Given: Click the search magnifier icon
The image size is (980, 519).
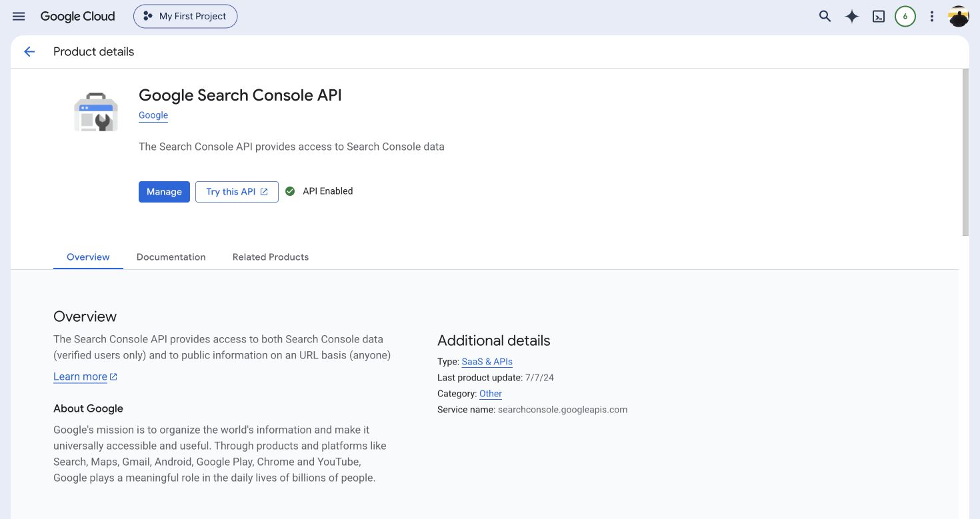Looking at the screenshot, I should coord(825,17).
